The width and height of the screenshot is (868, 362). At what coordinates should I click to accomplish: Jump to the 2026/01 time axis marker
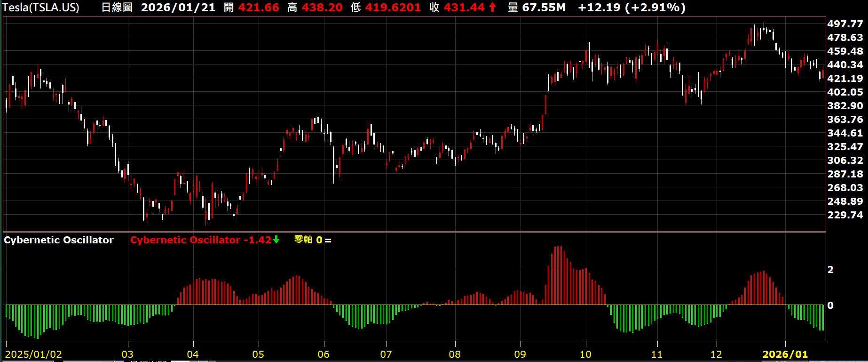[785, 354]
